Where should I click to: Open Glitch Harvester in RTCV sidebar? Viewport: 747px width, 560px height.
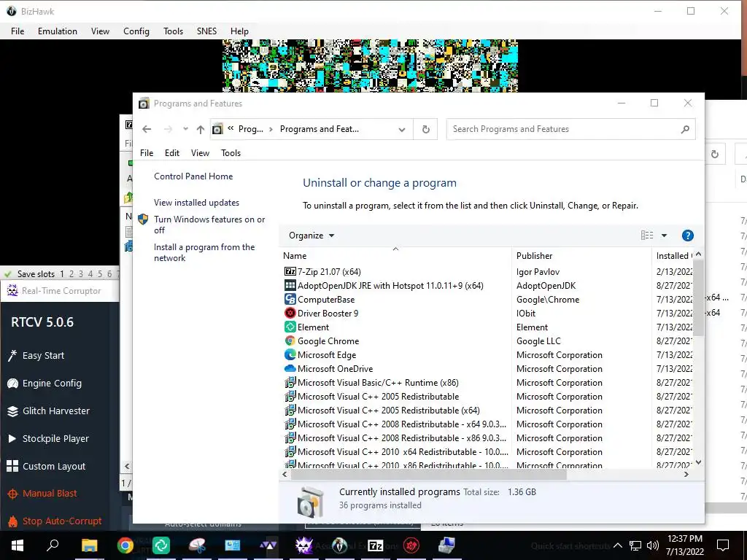coord(55,411)
